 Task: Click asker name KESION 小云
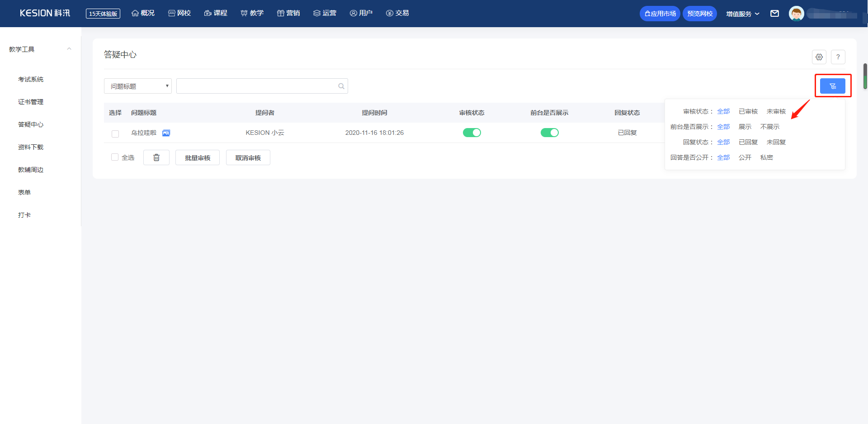click(x=265, y=133)
